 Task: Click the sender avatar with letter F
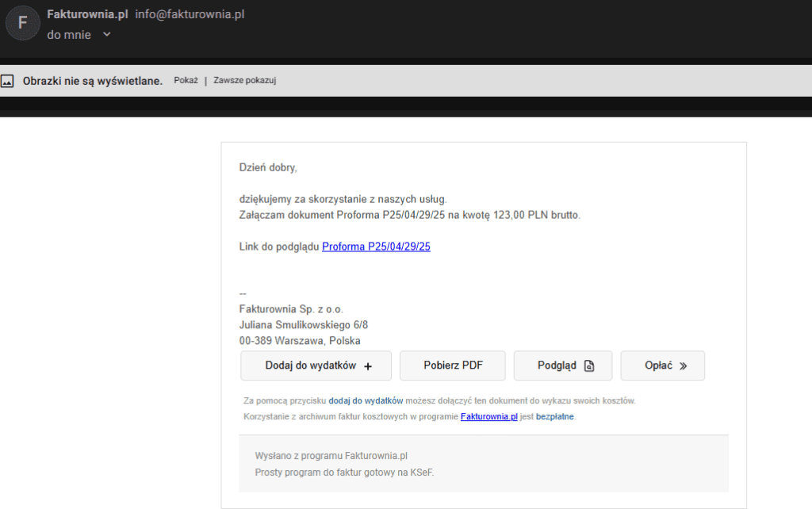[x=22, y=23]
